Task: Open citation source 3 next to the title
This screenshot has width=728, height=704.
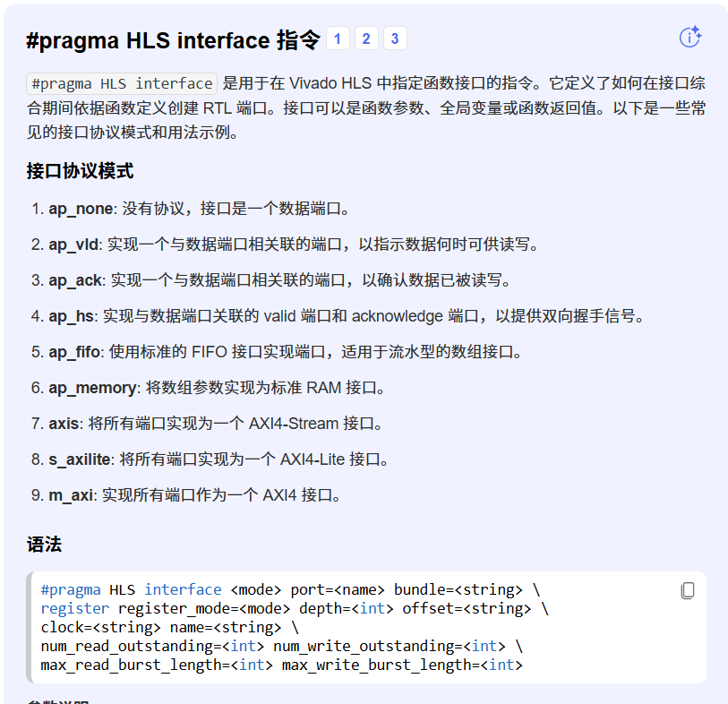Action: pos(392,39)
